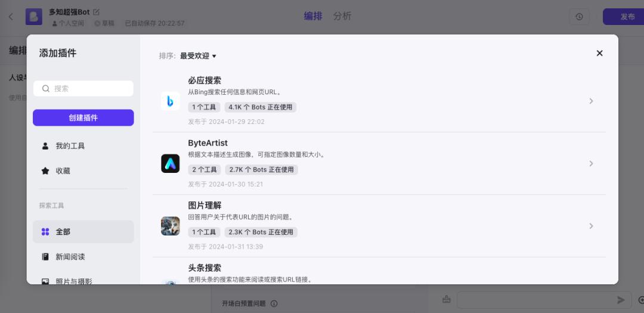Click the 从Bing搜索任何信息和网页URL description
Viewport: 644px width, 313px height.
[x=235, y=92]
